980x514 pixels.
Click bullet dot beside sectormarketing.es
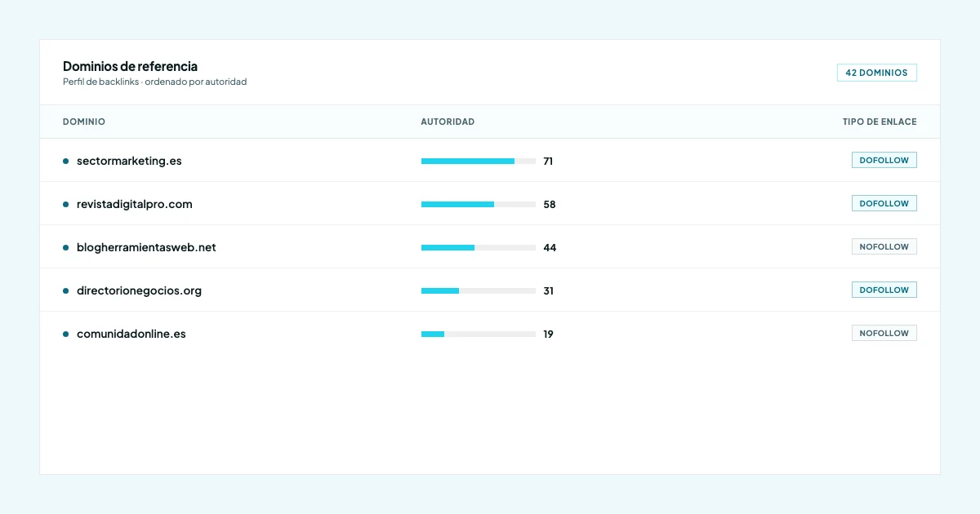pos(65,161)
